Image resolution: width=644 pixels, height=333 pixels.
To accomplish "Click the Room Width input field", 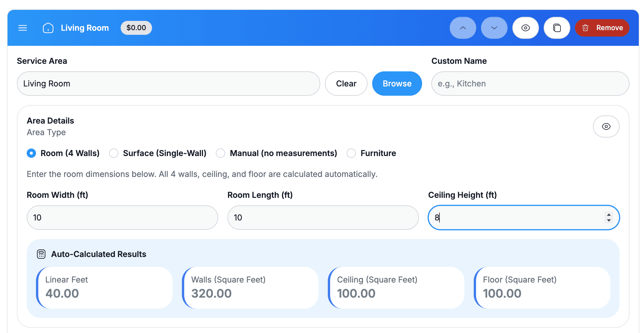I will (x=122, y=218).
